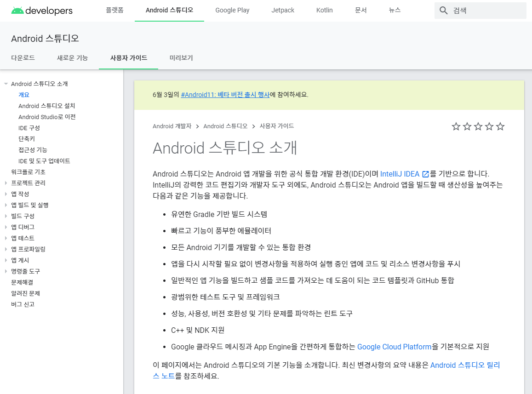Open IDE 구성 in sidebar
Screen dimensions: 532x394
(29, 128)
